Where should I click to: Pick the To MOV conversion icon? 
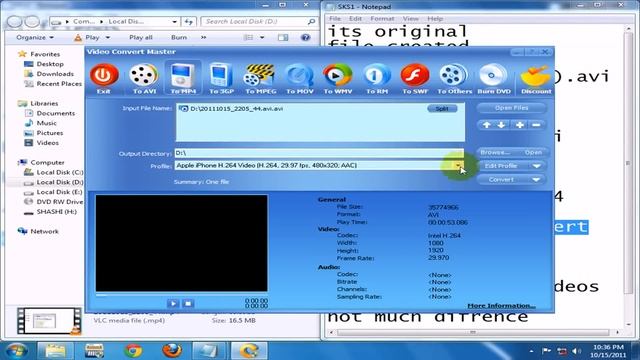pyautogui.click(x=299, y=76)
